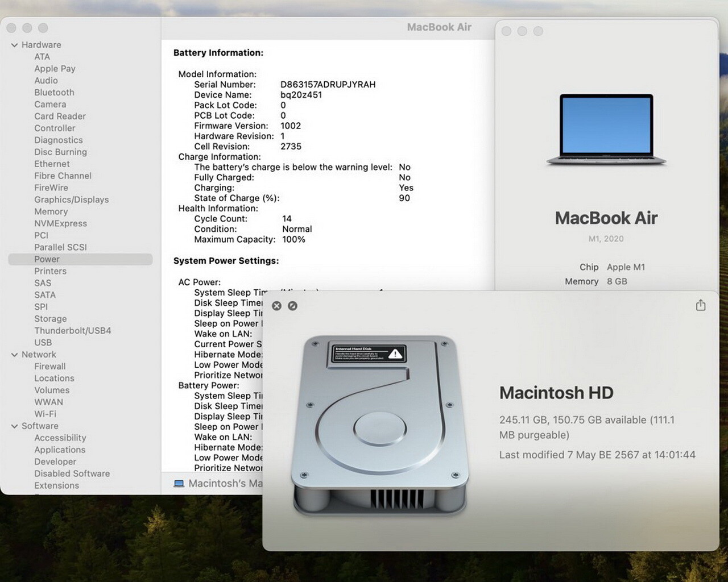Select NVMExpress in the sidebar
This screenshot has height=582, width=728.
pos(60,224)
